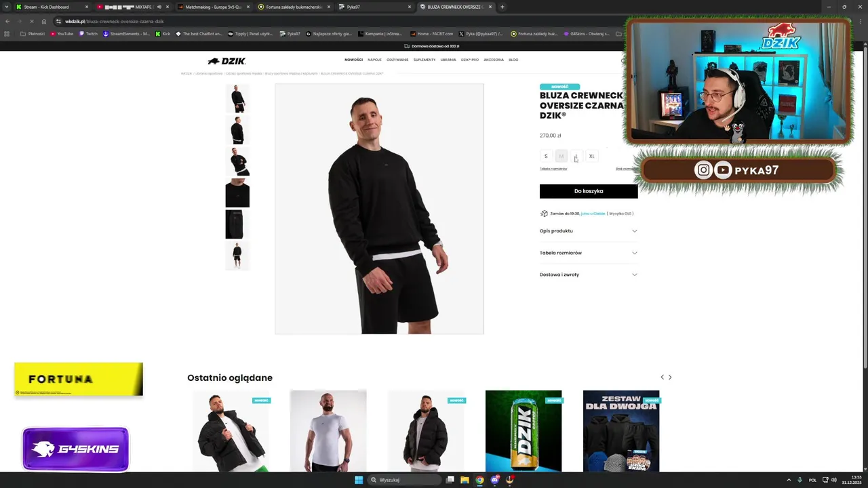Open Chrome from taskbar
868x488 pixels.
tap(479, 480)
